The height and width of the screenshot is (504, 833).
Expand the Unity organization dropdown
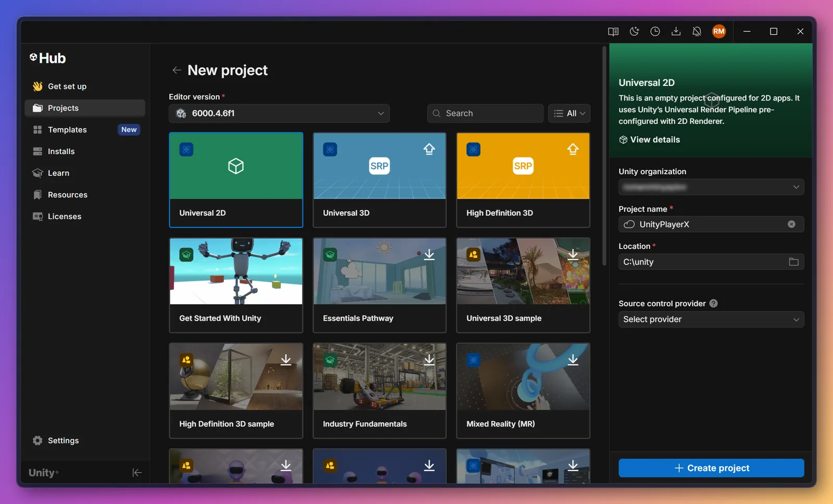711,187
